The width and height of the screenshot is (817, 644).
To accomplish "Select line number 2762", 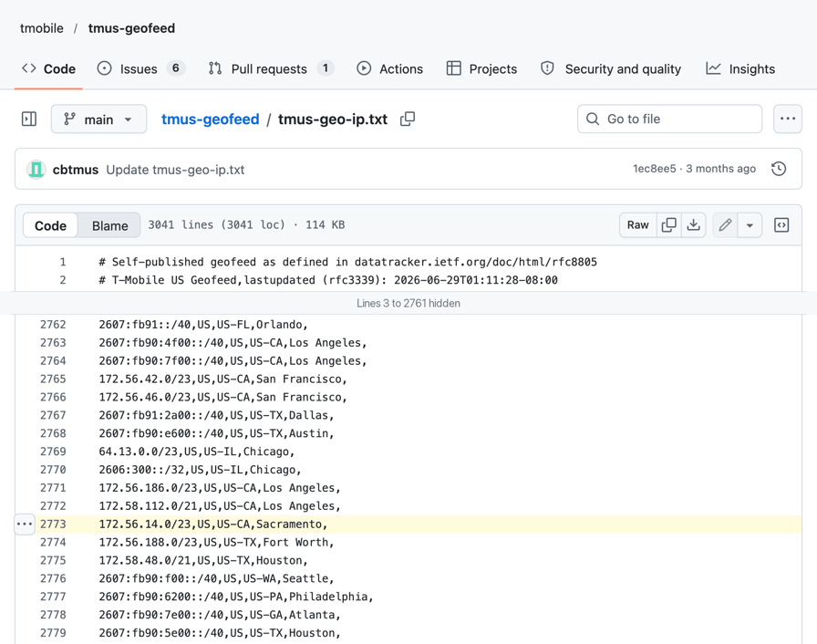I will pos(53,325).
